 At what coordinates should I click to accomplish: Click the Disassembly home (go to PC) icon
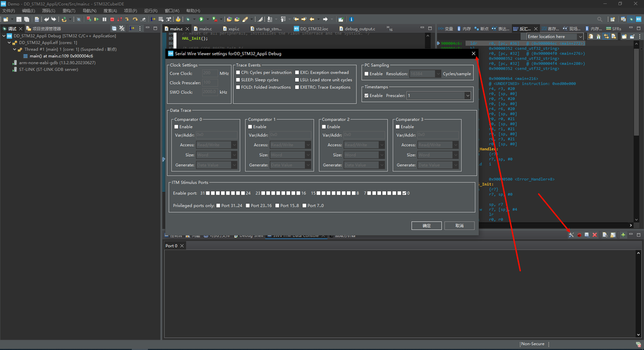(598, 36)
